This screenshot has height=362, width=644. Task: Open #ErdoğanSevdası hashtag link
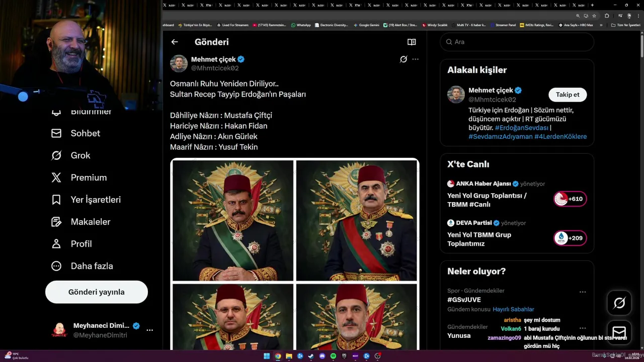[x=522, y=128]
